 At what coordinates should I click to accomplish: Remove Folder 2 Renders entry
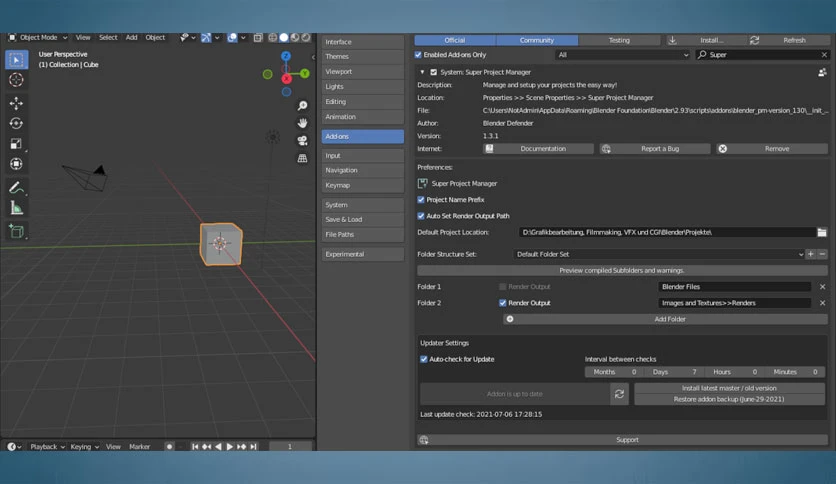click(822, 303)
